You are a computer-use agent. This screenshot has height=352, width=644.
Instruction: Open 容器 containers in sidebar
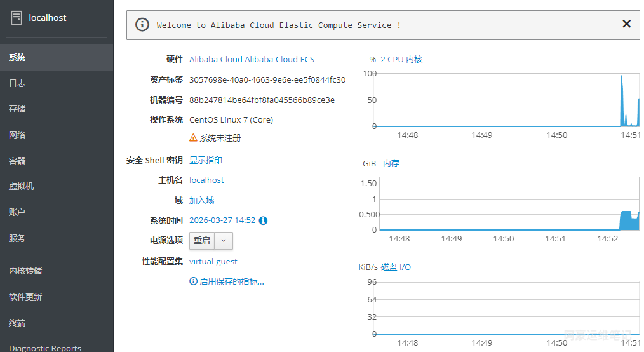click(x=57, y=161)
